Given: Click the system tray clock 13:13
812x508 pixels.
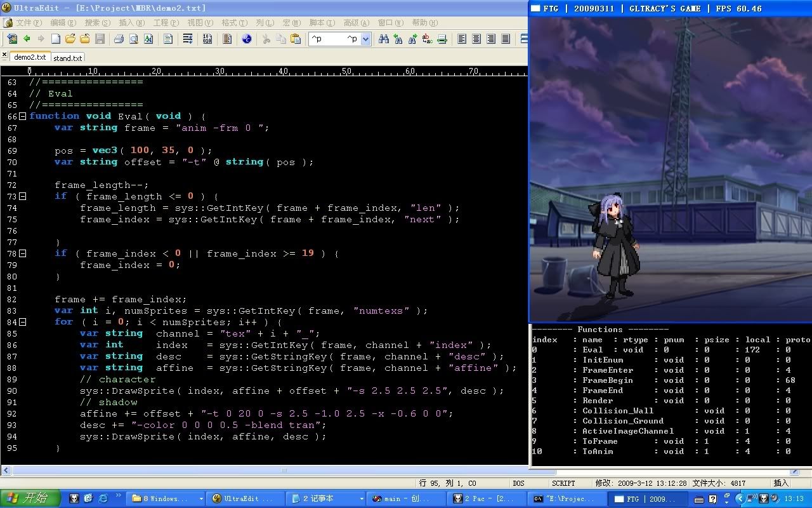Looking at the screenshot, I should pos(794,499).
